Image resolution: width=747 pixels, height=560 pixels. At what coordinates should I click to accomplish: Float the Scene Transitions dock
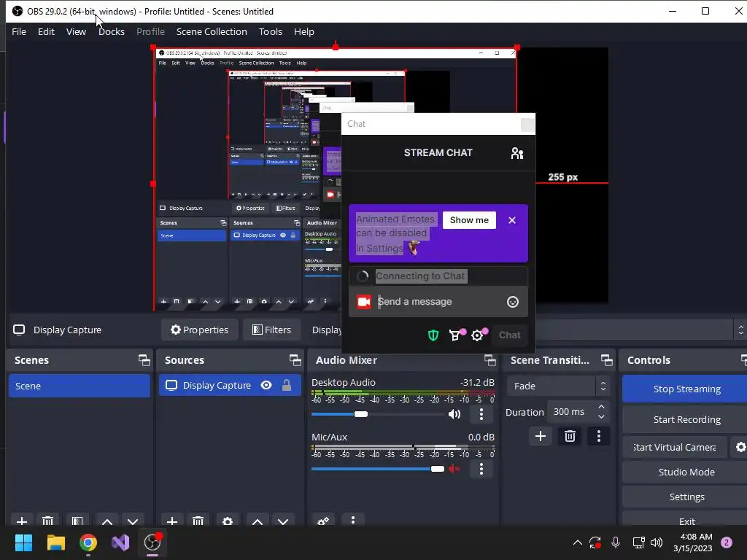coord(606,360)
